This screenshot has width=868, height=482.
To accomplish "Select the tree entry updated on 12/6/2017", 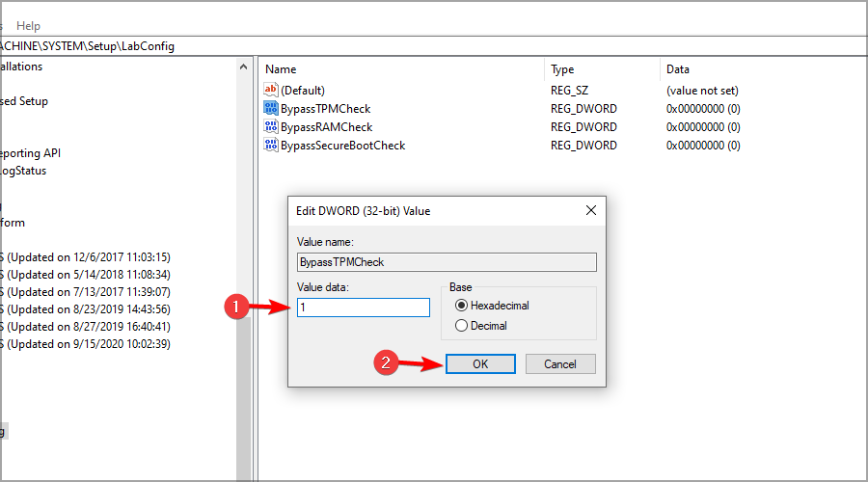I will click(x=87, y=257).
